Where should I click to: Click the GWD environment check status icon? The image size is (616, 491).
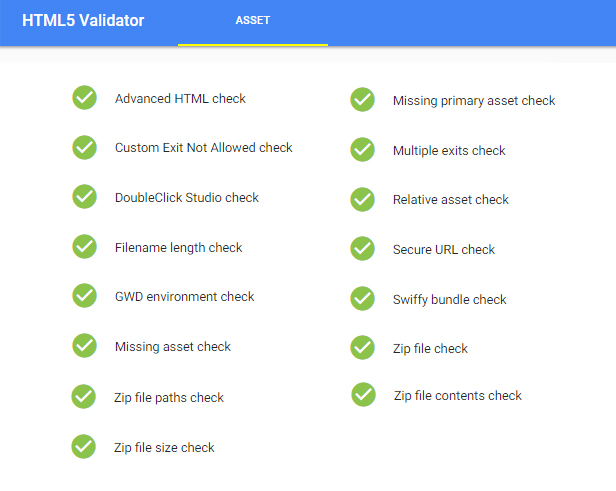click(x=84, y=295)
